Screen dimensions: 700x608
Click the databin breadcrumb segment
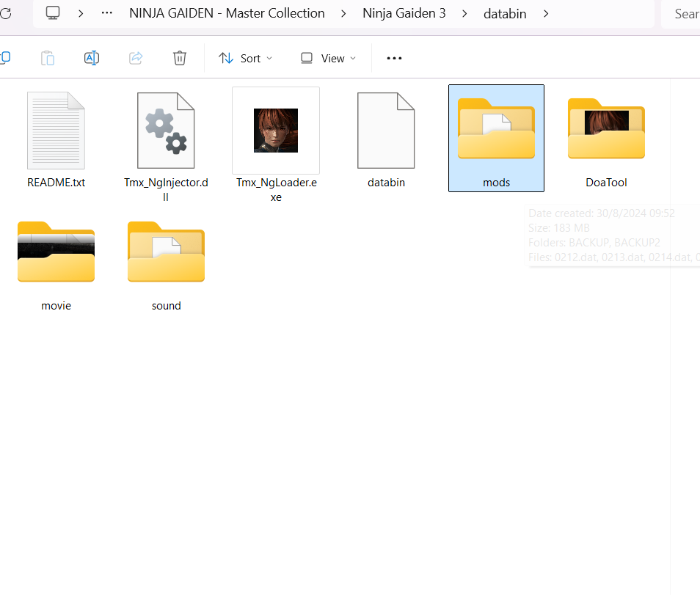505,14
